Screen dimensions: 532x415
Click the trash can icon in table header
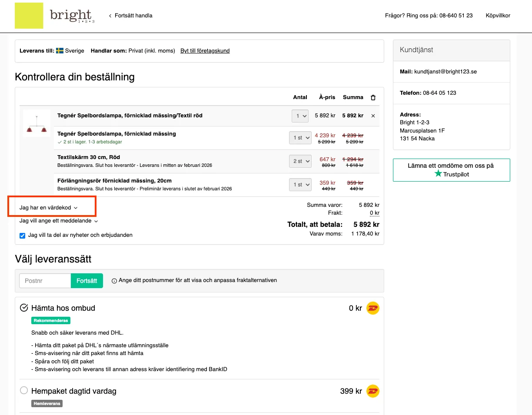tap(373, 97)
